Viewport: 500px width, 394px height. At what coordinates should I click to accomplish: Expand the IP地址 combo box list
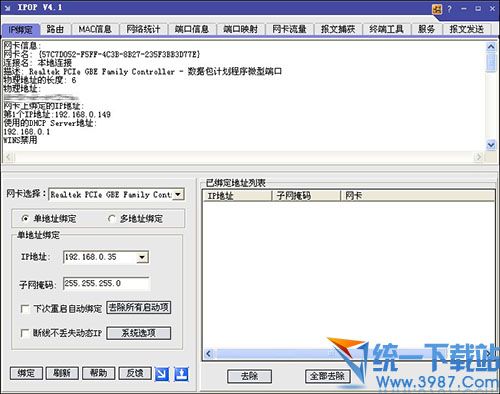point(142,257)
